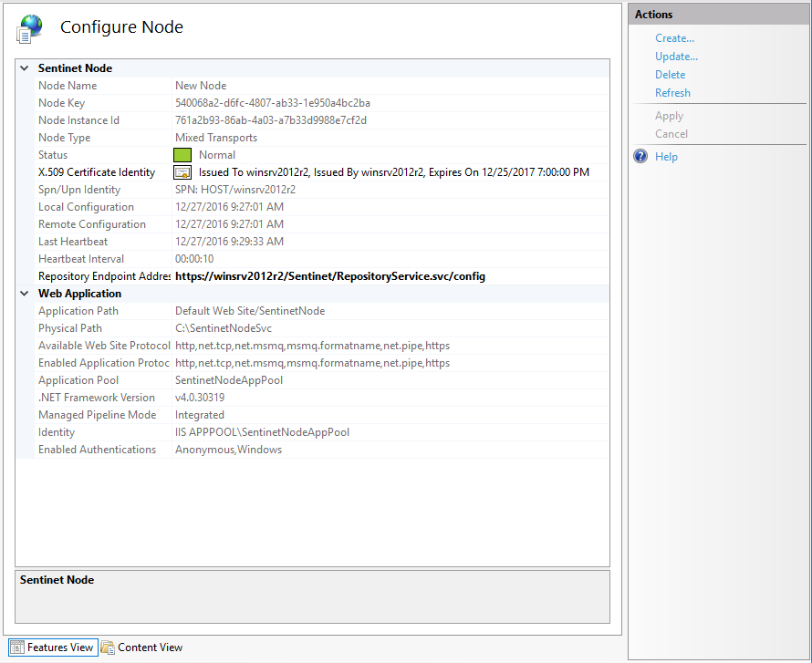812x663 pixels.
Task: Click the X.509 certificate icon
Action: pos(182,172)
